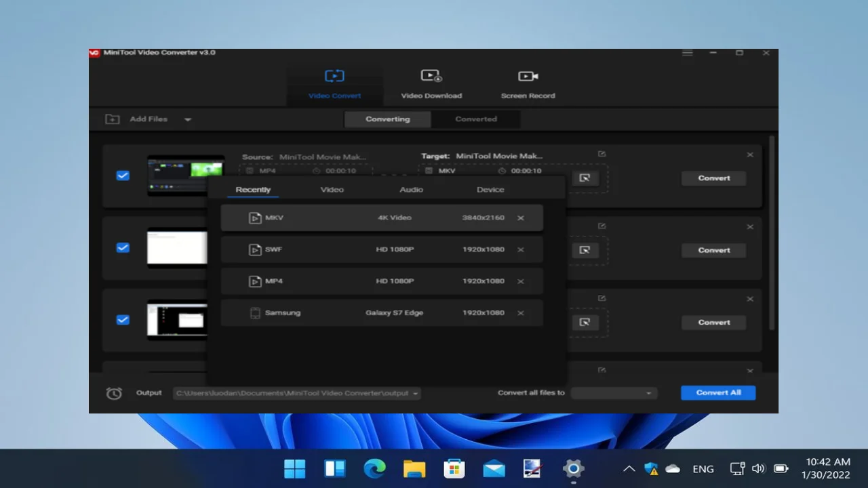Open the Recently formats tab
This screenshot has height=488, width=868.
253,190
